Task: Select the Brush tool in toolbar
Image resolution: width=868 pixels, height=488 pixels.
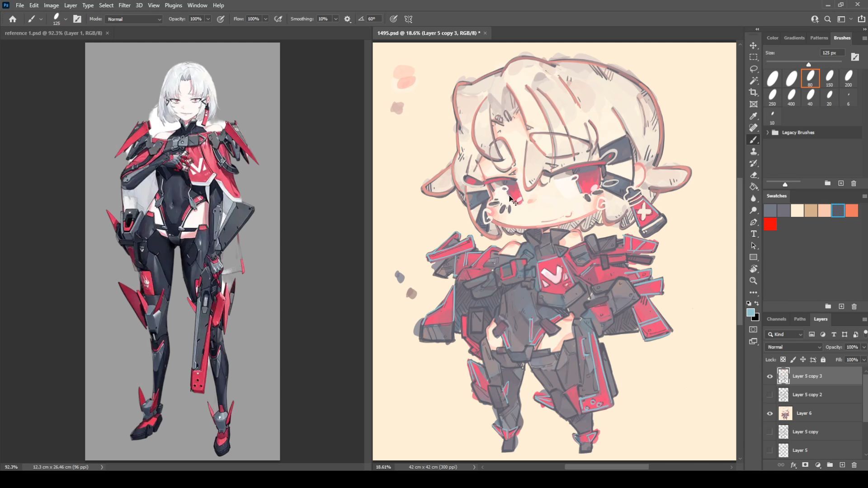Action: pos(753,140)
